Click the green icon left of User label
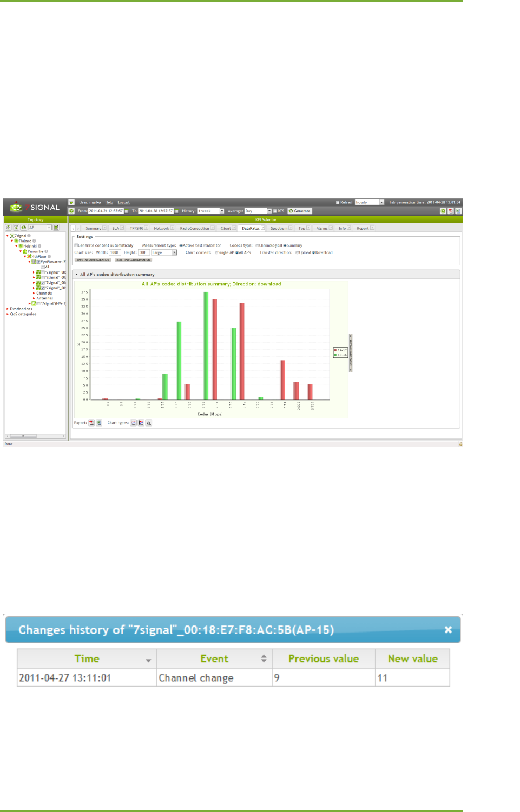This screenshot has height=812, width=520. coord(71,202)
